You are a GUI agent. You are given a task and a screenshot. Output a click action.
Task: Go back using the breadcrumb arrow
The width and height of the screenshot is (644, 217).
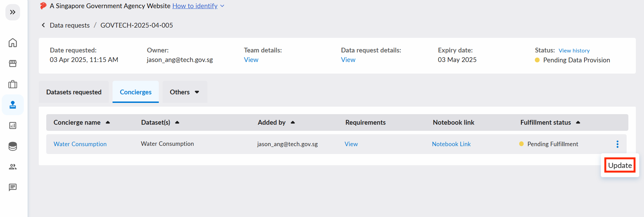[x=43, y=25]
